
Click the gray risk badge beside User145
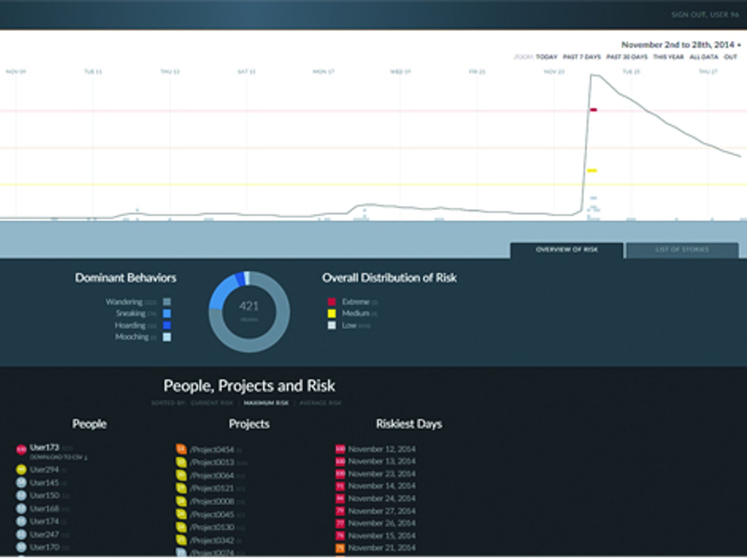pyautogui.click(x=21, y=483)
